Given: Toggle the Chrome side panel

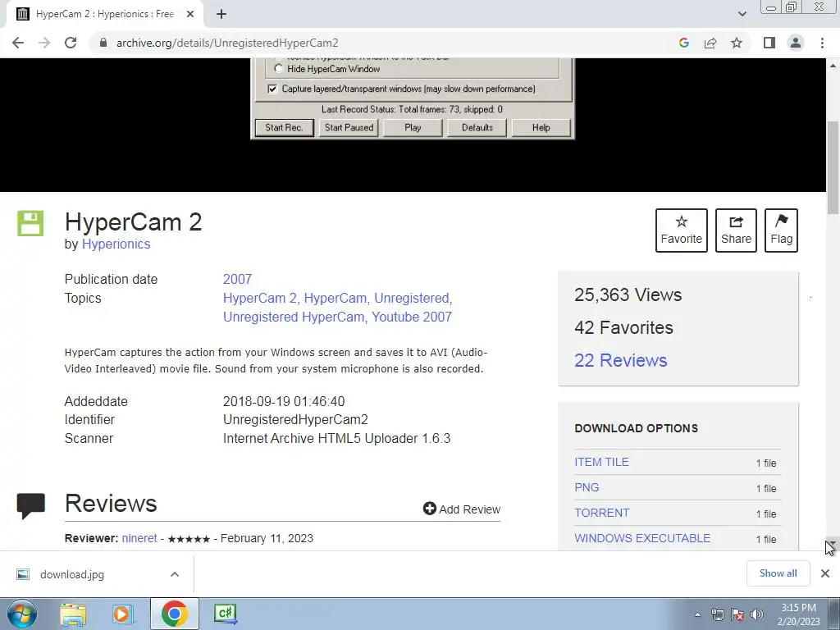Looking at the screenshot, I should pyautogui.click(x=769, y=43).
